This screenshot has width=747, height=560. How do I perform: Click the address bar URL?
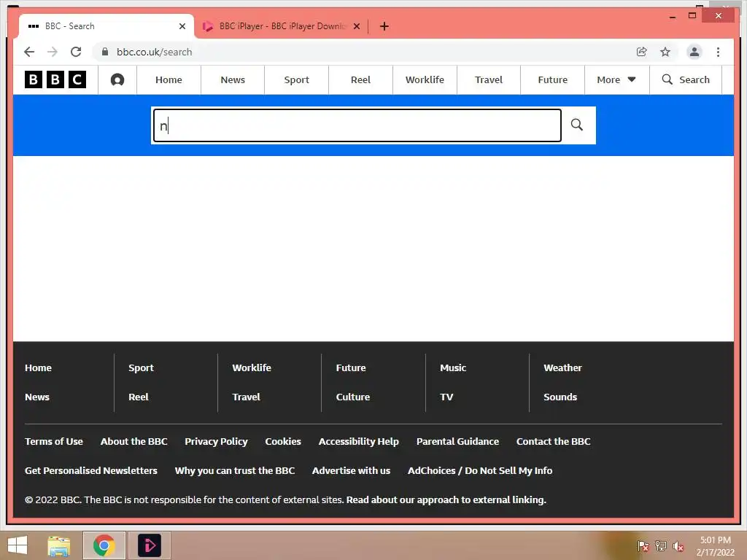coord(154,52)
